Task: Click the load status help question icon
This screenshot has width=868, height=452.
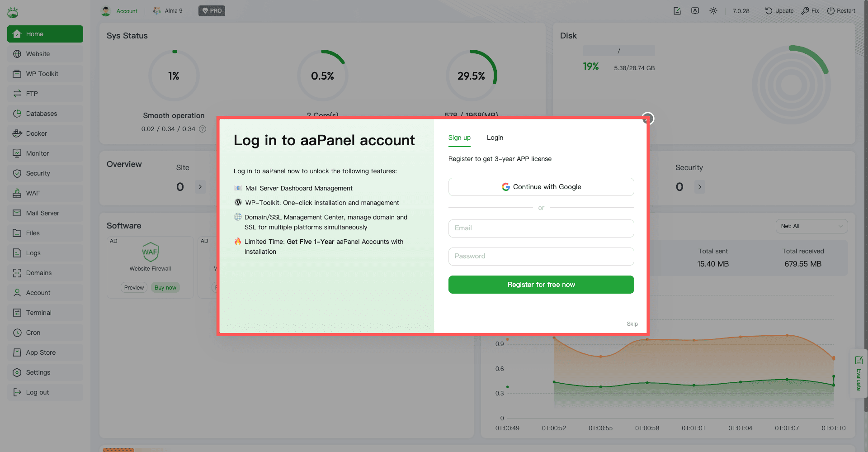Action: click(x=203, y=129)
